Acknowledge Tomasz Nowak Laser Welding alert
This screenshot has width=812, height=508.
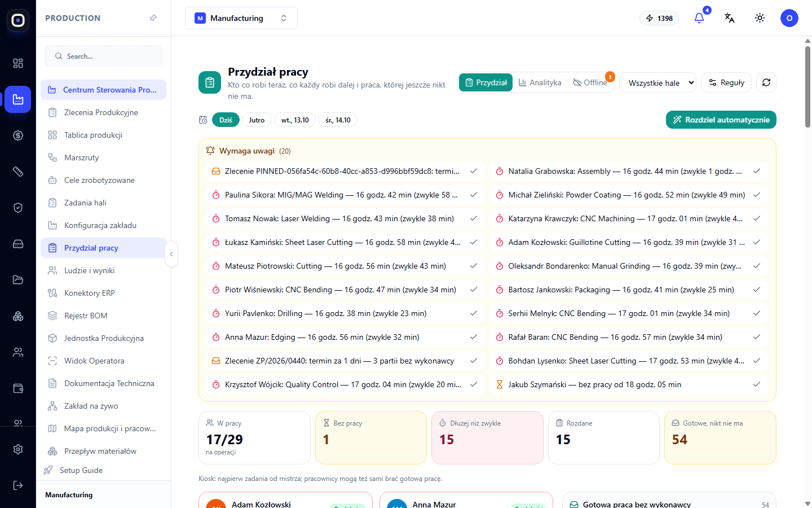click(474, 218)
